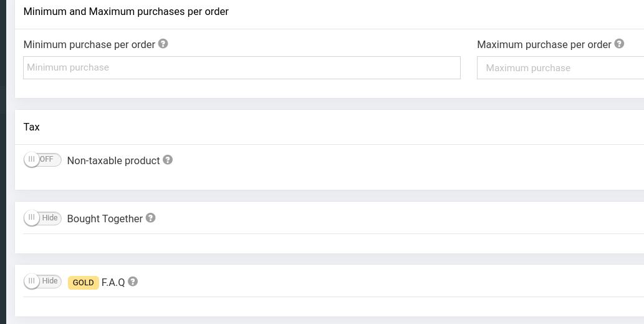
Task: Click the GOLD badge next to F.A.Q
Action: [83, 283]
